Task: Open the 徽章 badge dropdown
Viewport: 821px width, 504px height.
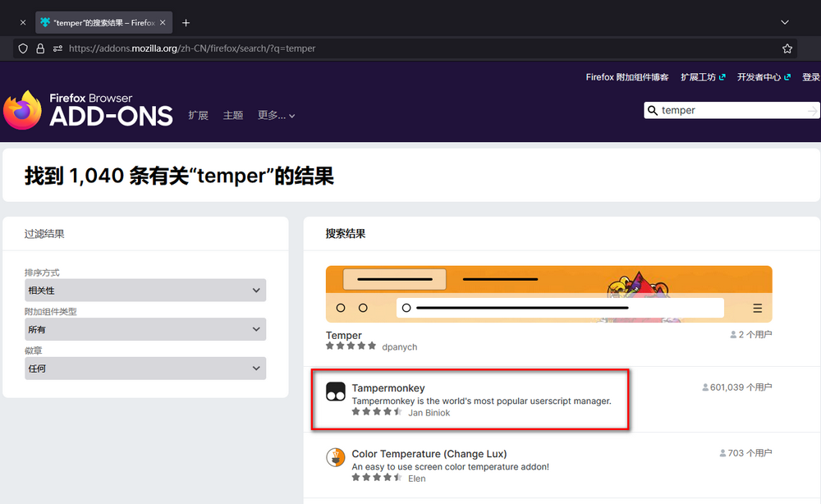Action: tap(145, 369)
